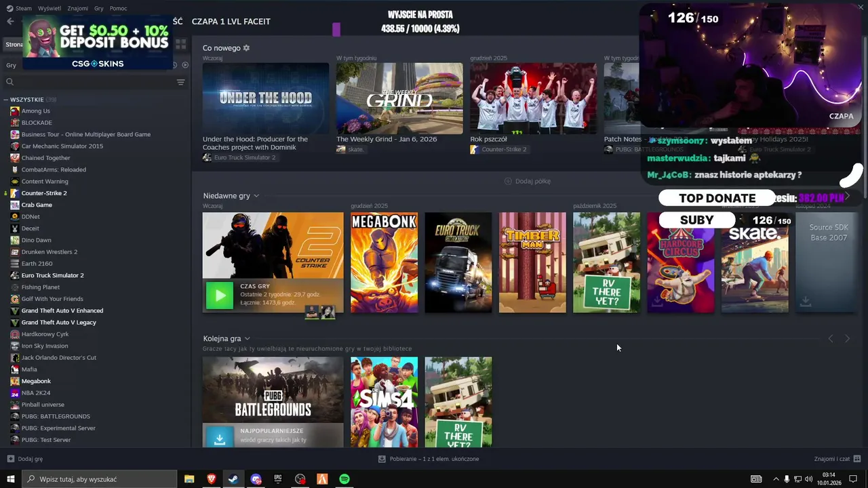Click Windows search box Wpisz tutaj
The image size is (868, 488).
(x=99, y=479)
